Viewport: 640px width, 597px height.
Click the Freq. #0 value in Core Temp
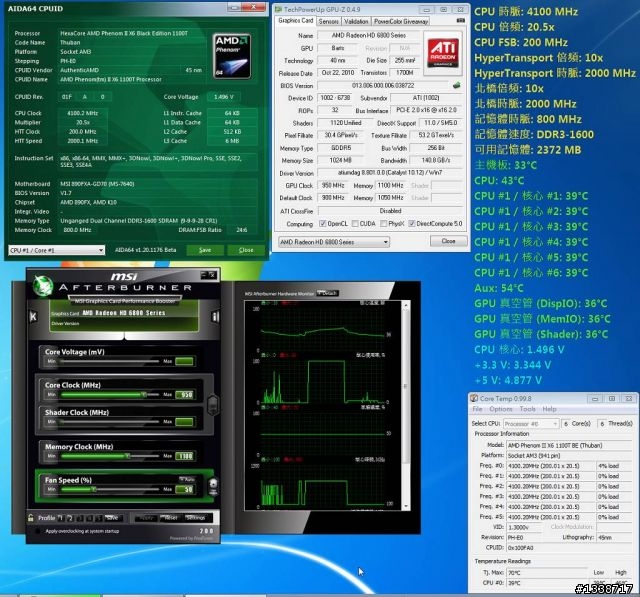(551, 466)
